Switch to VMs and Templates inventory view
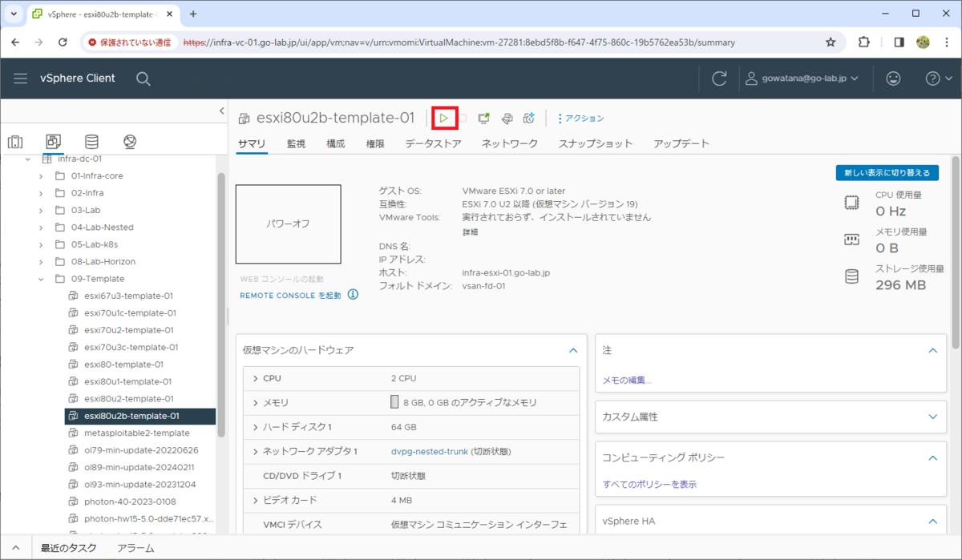This screenshot has height=560, width=962. tap(53, 142)
